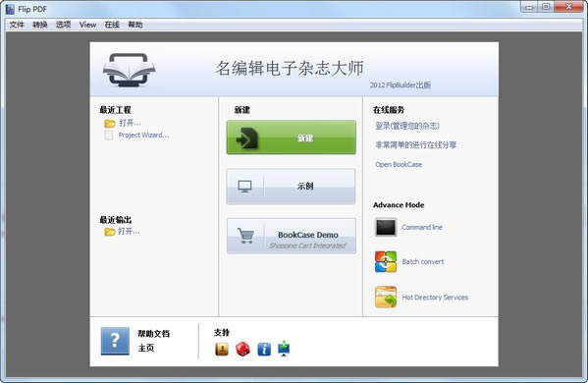Minimize the Flip PDF window
Viewport: 588px width, 383px height.
[529, 7]
